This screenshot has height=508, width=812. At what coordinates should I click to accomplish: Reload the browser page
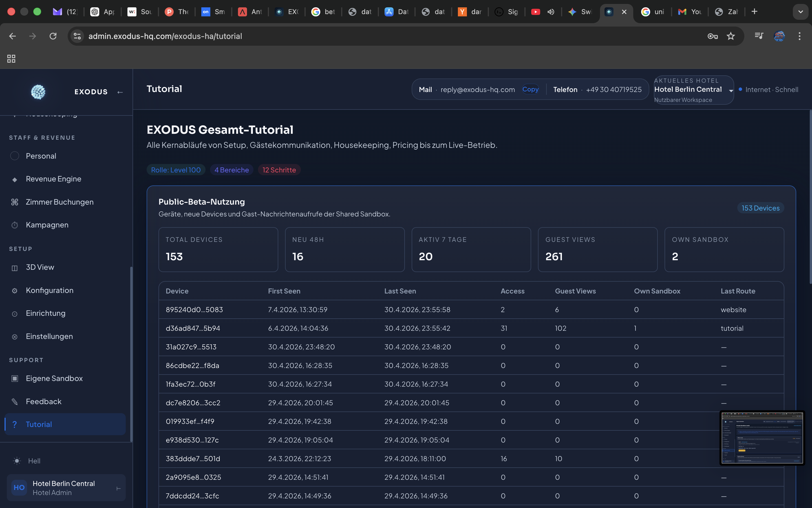point(53,36)
